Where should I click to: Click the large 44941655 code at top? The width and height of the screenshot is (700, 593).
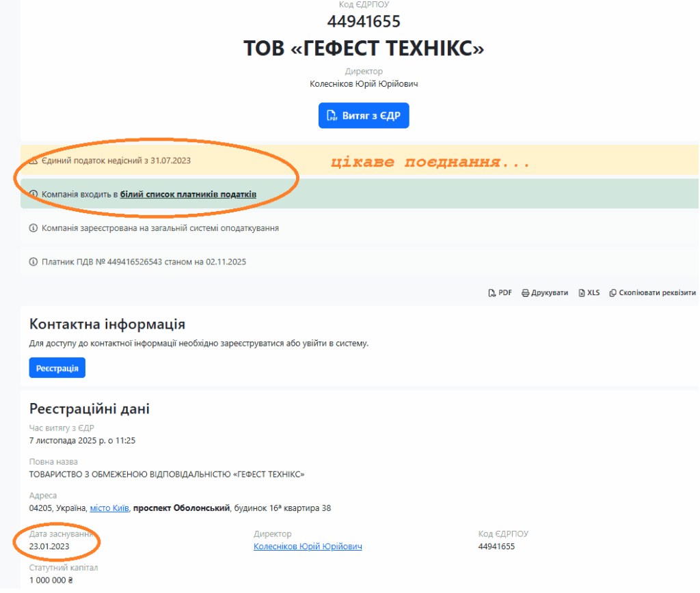tap(364, 22)
